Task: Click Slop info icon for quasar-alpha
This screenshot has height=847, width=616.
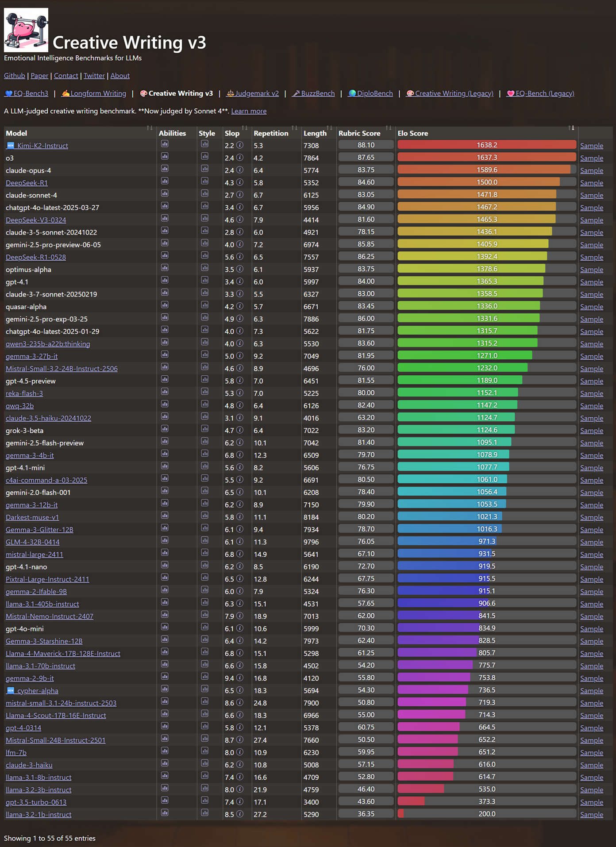Action: (239, 306)
